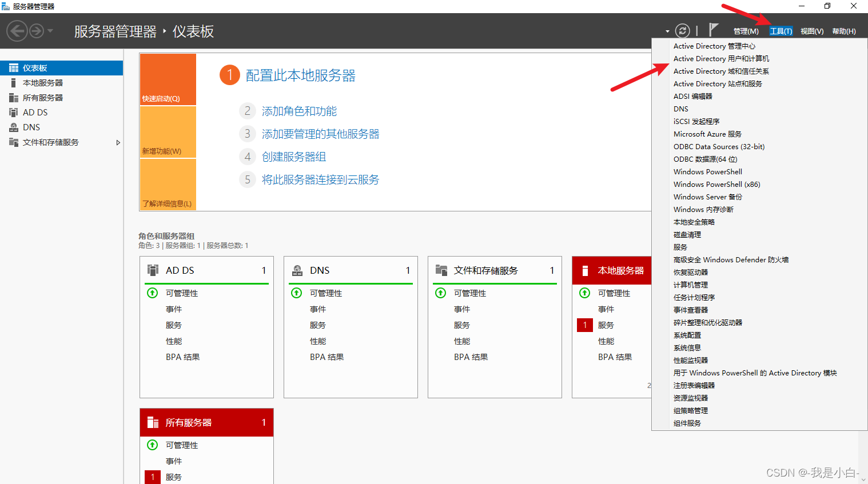Open the 帮助(H) menu
This screenshot has width=868, height=484.
point(844,31)
